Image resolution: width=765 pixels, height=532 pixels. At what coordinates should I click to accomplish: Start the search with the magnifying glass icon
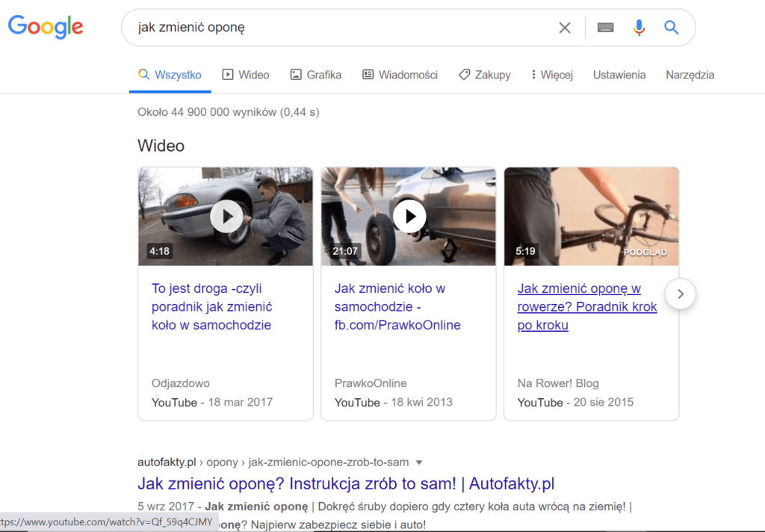(x=671, y=27)
